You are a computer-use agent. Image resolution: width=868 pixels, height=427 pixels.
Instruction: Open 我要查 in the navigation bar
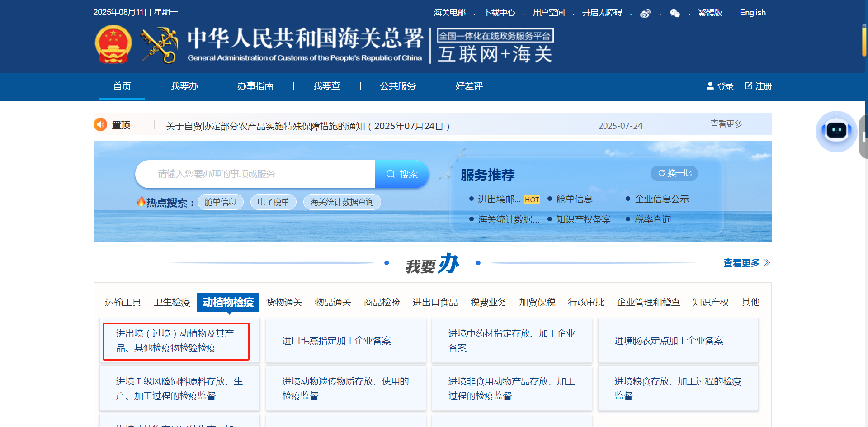tap(327, 86)
